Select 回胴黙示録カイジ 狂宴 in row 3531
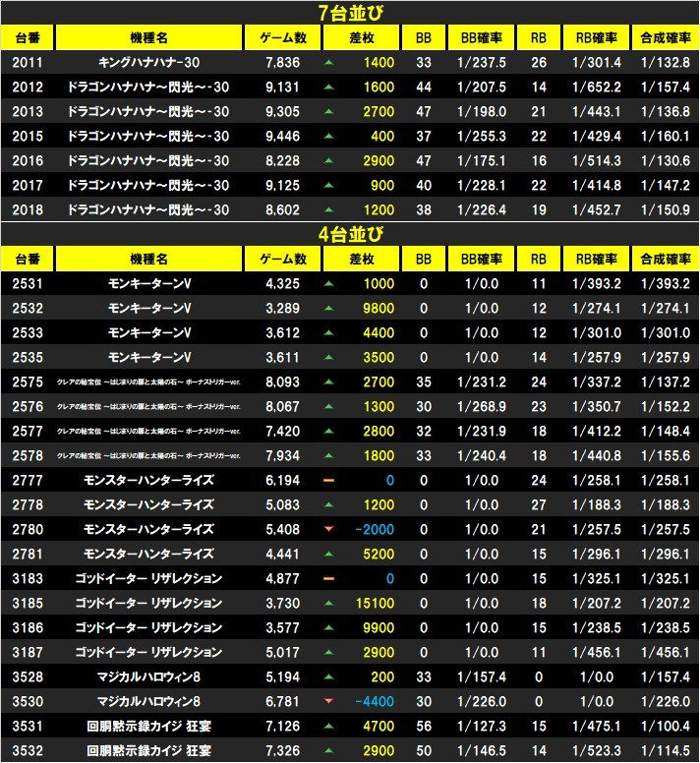The width and height of the screenshot is (700, 763). (148, 726)
